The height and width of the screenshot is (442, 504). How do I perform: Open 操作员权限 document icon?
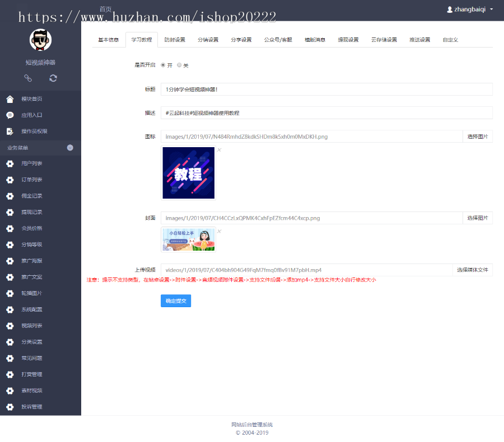click(10, 131)
